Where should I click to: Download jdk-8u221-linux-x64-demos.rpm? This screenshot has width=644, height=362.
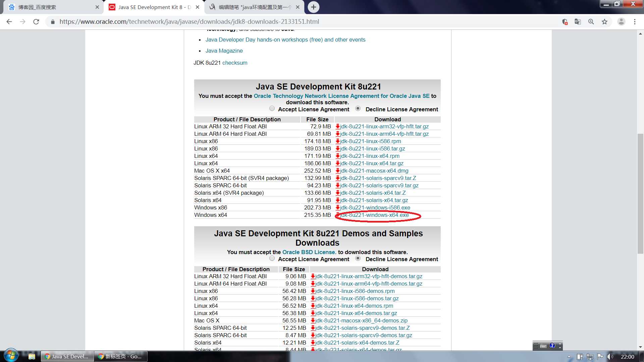coord(354,306)
